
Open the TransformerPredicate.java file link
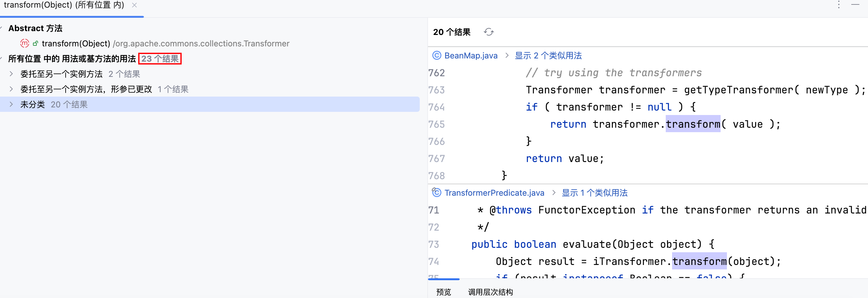(494, 193)
